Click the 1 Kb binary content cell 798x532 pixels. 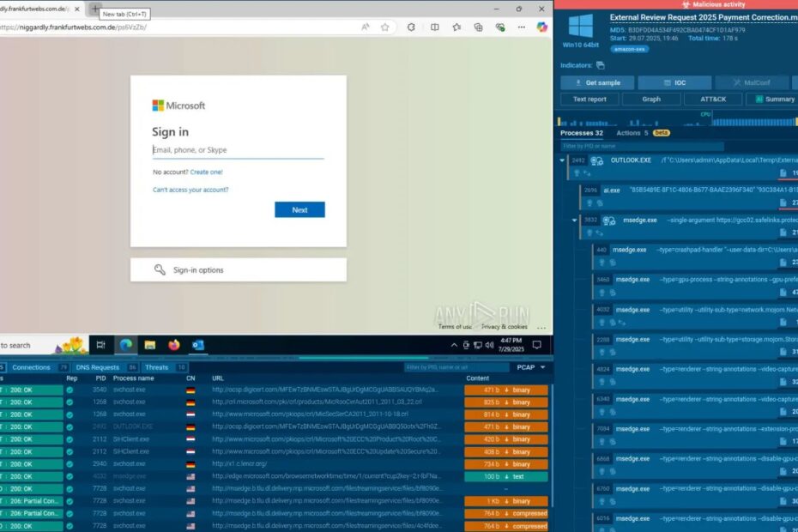[x=506, y=501]
